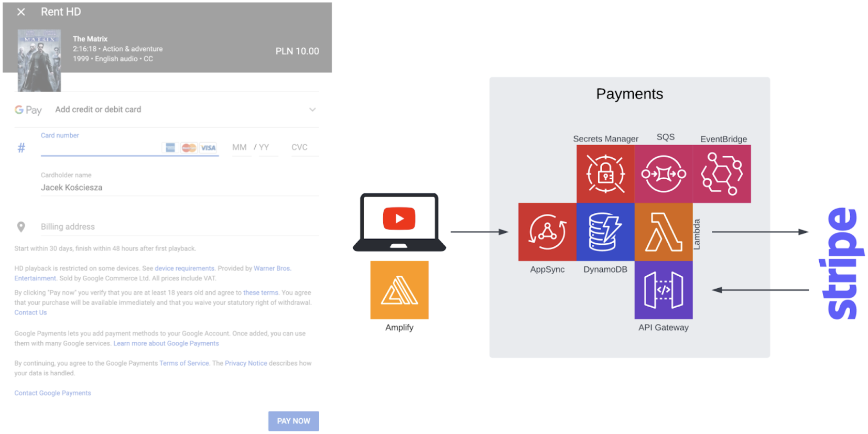This screenshot has height=434, width=868.
Task: Open the device requirements link
Action: (x=185, y=268)
